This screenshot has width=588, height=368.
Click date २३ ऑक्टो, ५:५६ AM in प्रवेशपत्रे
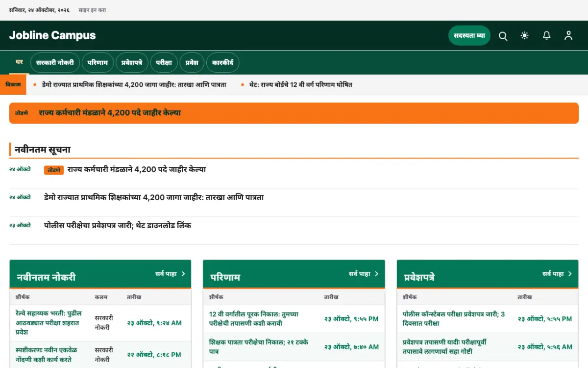coord(545,347)
